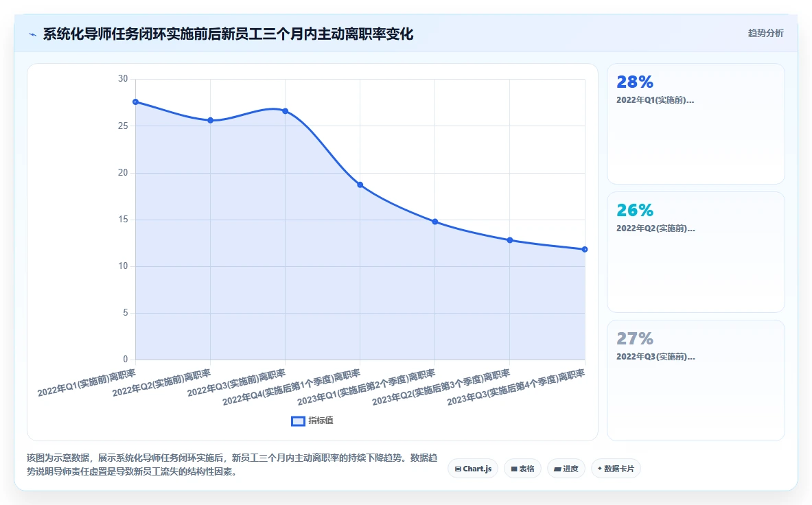The image size is (812, 505).
Task: Click the 趋势分析 label in the header
Action: coord(765,33)
